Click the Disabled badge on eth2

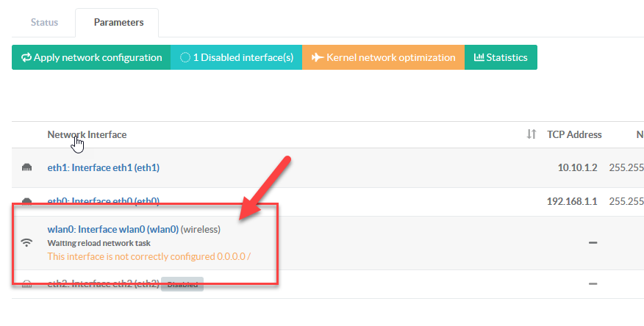(182, 284)
